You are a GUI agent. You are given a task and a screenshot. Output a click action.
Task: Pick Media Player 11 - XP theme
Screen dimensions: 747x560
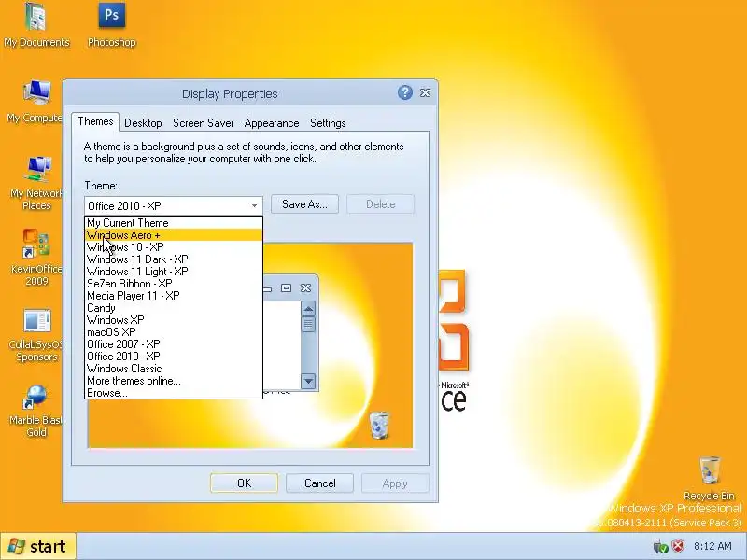click(x=174, y=296)
